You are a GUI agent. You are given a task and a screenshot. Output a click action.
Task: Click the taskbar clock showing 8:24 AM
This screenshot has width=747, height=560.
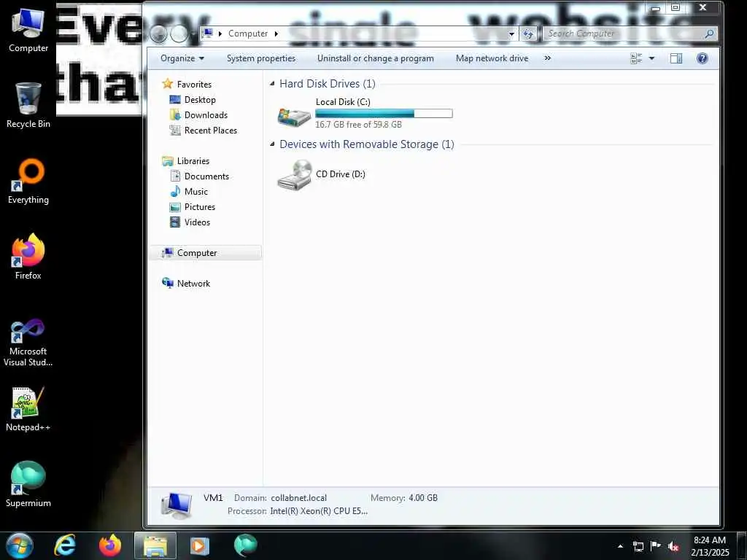point(710,546)
